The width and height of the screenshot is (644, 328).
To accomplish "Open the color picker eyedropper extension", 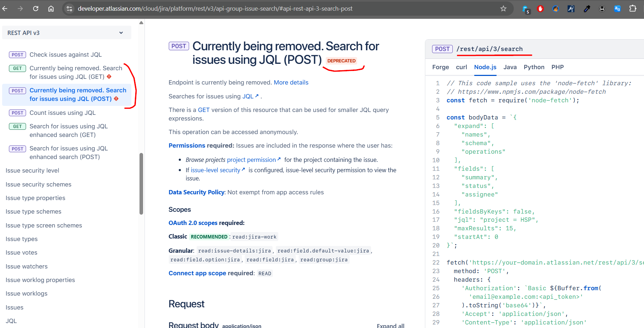I will point(587,9).
